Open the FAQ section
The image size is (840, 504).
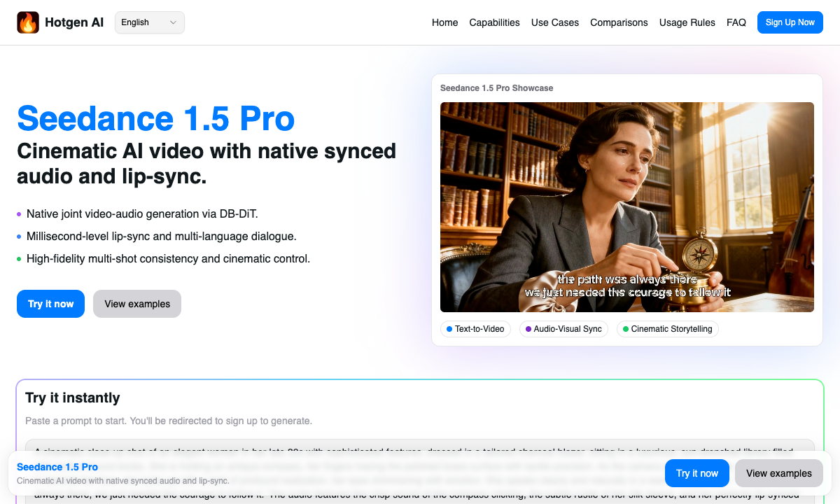[x=736, y=22]
